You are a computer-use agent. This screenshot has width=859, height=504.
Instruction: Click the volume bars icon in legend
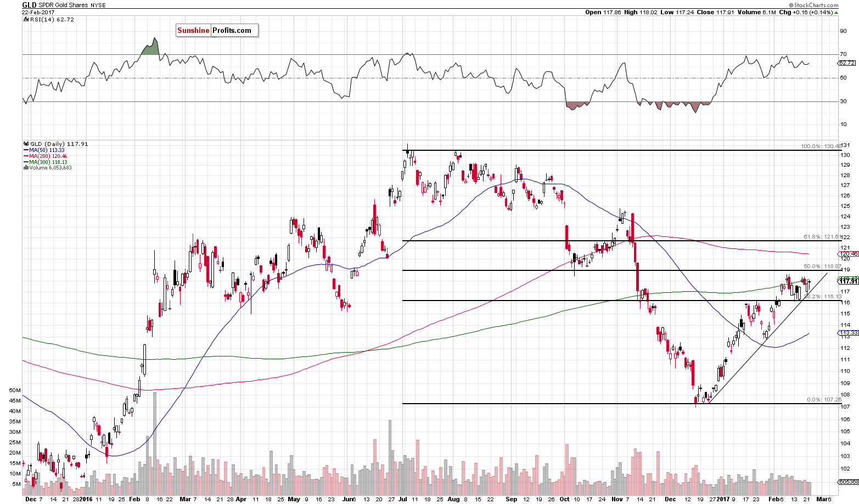[x=25, y=168]
